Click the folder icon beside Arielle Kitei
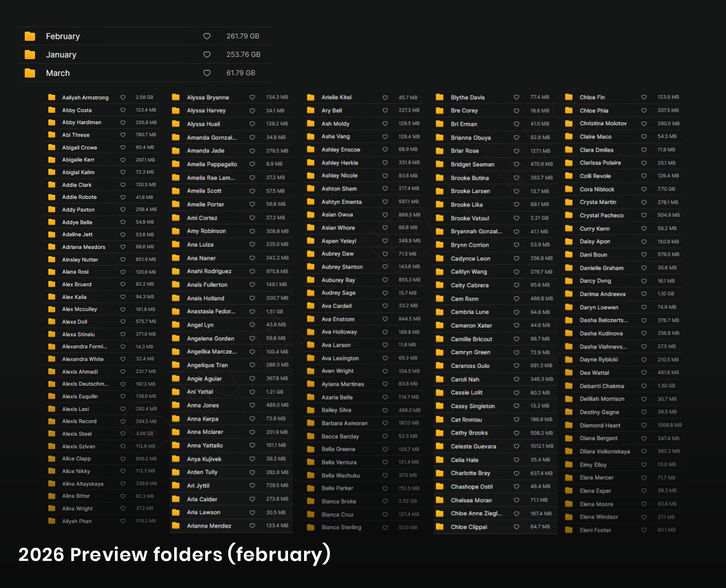Viewport: 726px width, 588px height. click(311, 97)
